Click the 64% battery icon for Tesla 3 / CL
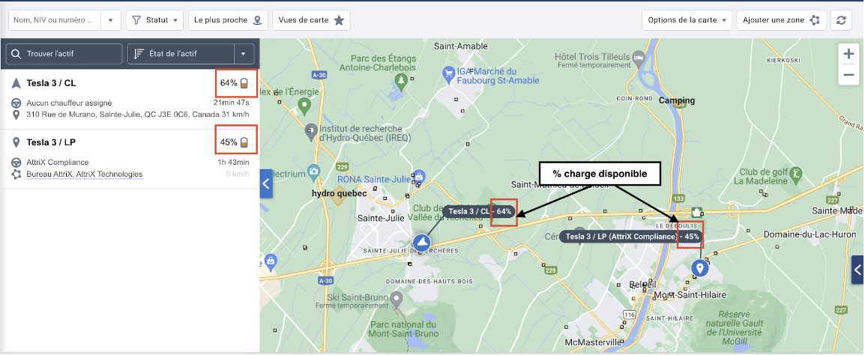This screenshot has height=355, width=868. pos(244,83)
